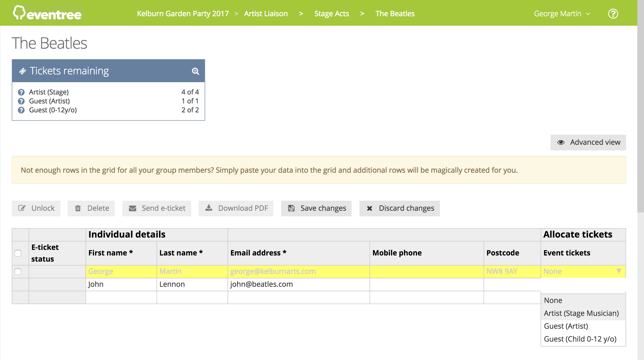This screenshot has height=360, width=644.
Task: Click the Postcode column header
Action: click(512, 253)
